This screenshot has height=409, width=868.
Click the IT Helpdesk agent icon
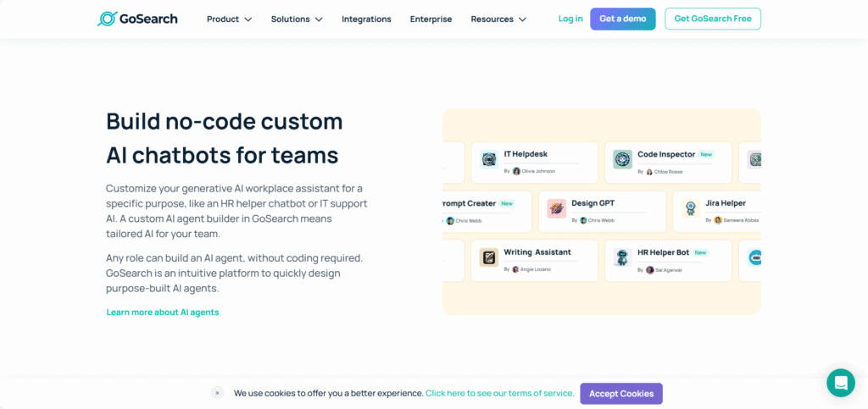[488, 159]
